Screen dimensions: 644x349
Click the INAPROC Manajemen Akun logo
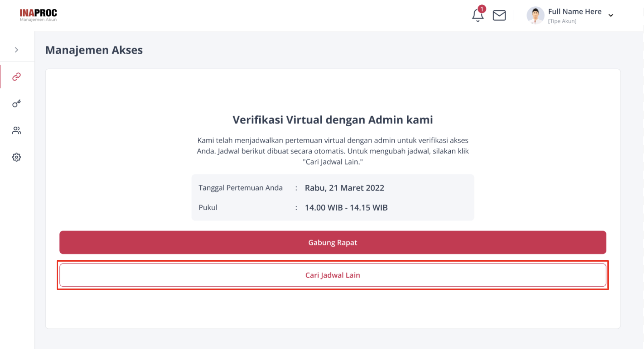coord(38,15)
